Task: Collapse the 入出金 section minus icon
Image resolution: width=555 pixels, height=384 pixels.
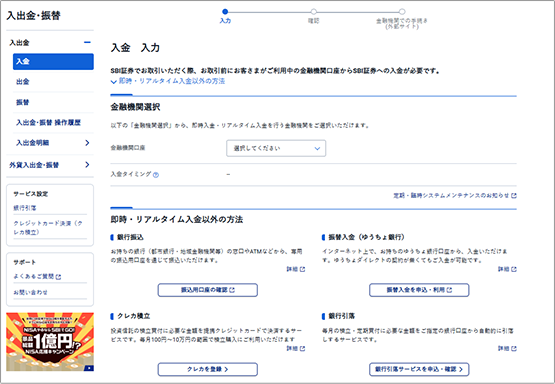Action: coord(87,42)
